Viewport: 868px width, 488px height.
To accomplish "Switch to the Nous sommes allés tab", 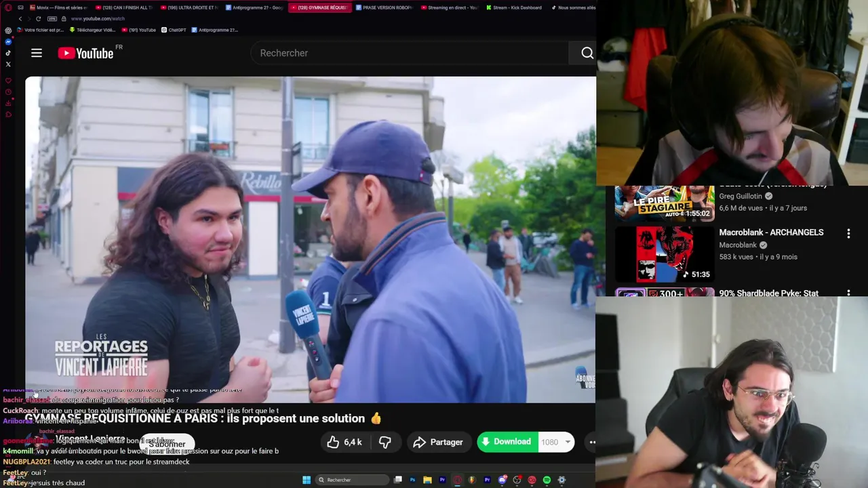I will click(574, 7).
